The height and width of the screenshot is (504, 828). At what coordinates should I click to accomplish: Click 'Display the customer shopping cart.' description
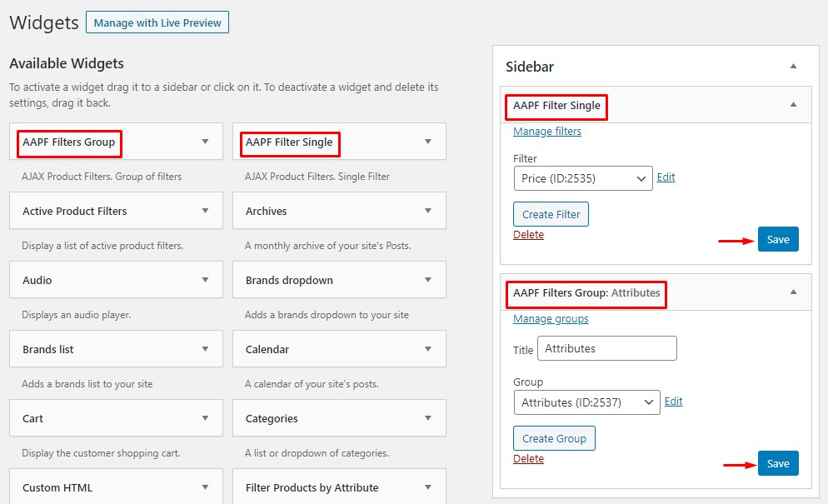(x=101, y=453)
